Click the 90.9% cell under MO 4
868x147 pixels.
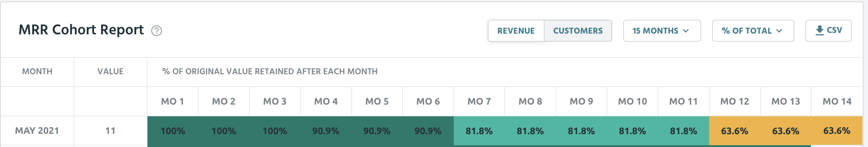pos(326,131)
